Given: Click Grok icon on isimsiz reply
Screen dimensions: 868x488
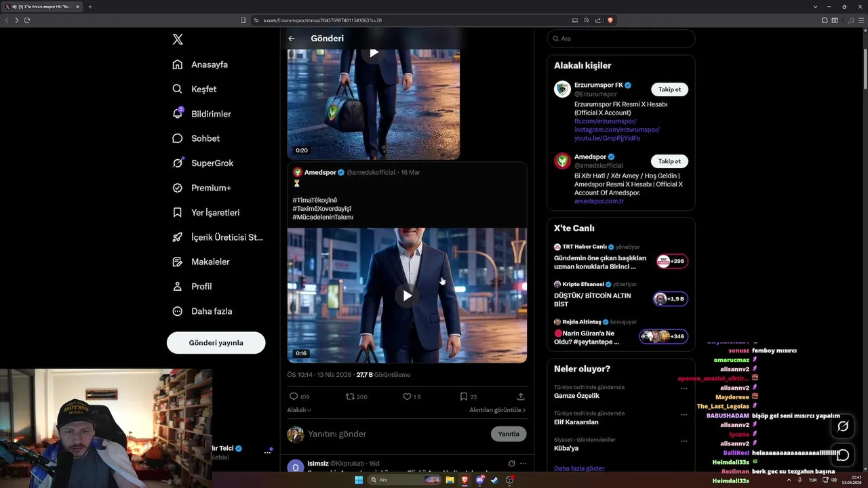Looking at the screenshot, I should (x=511, y=464).
